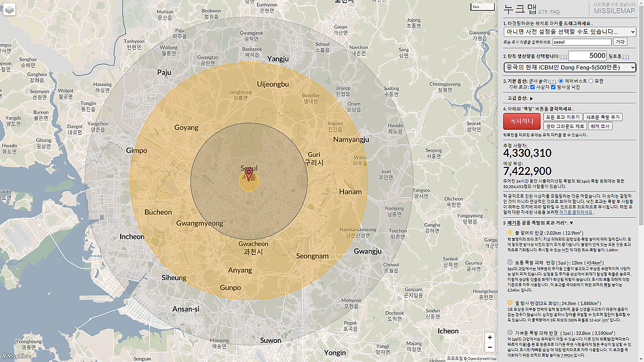The height and width of the screenshot is (362, 644).
Task: Click the Namyangju label on the map
Action: tap(351, 139)
